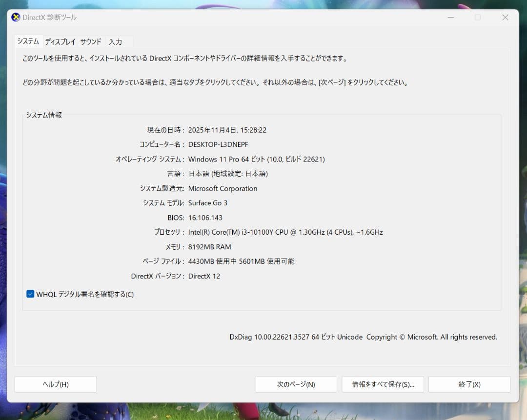Close the DirectX 診断ツール window
This screenshot has height=420, width=527.
coord(505,17)
